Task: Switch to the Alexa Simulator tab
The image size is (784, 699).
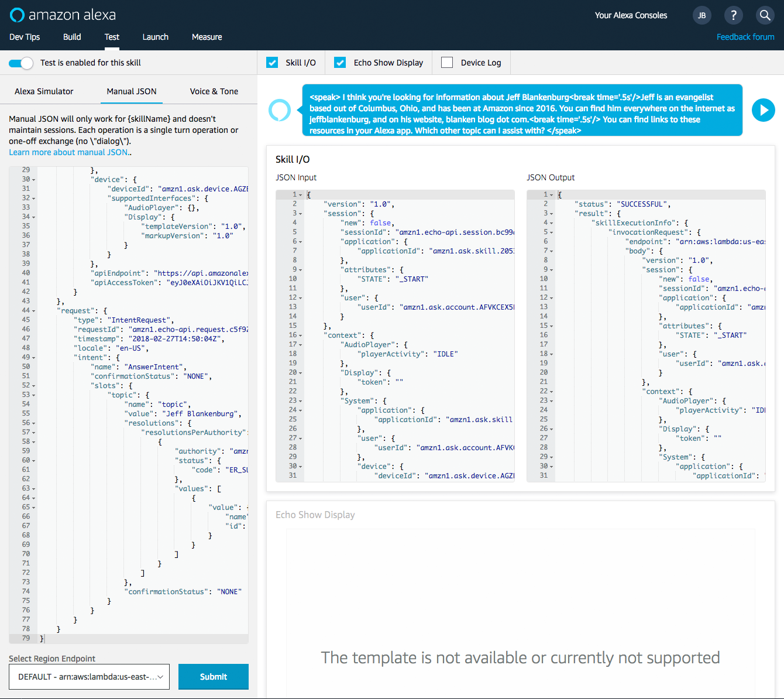Action: pyautogui.click(x=44, y=91)
